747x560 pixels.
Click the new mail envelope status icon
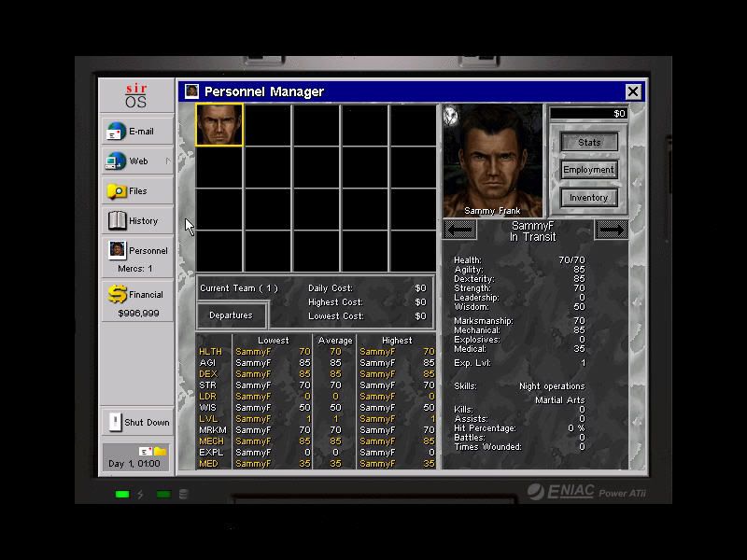146,452
